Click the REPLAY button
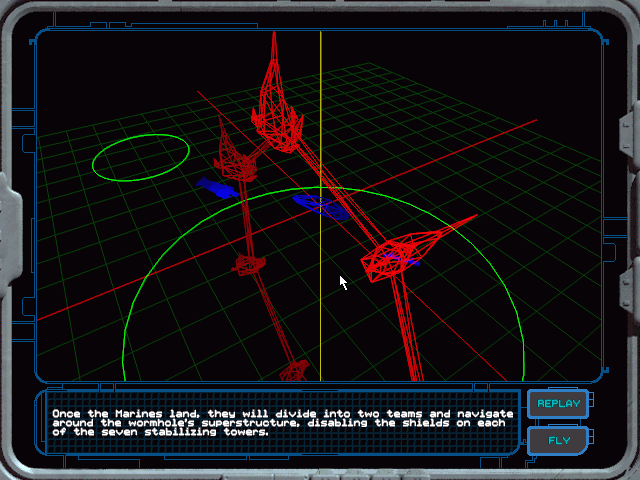Screen dimensions: 640x480 click(558, 404)
